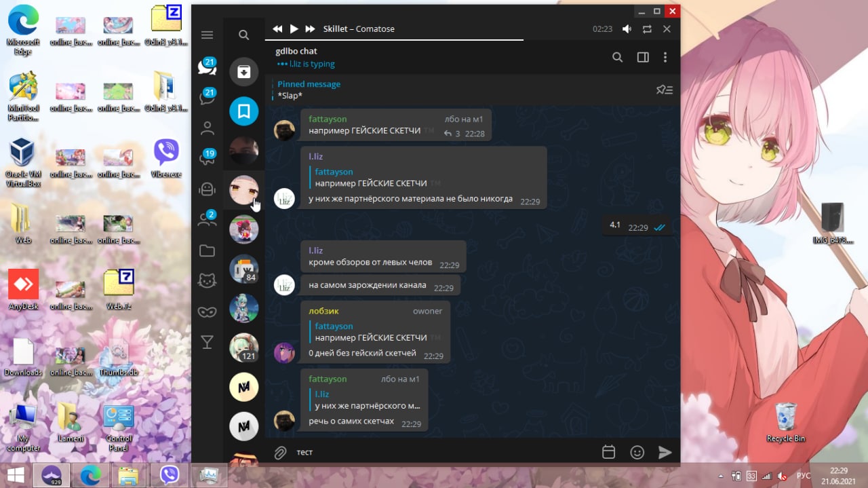Select the sent 4.1 message bubble
The image size is (868, 488).
pos(637,227)
